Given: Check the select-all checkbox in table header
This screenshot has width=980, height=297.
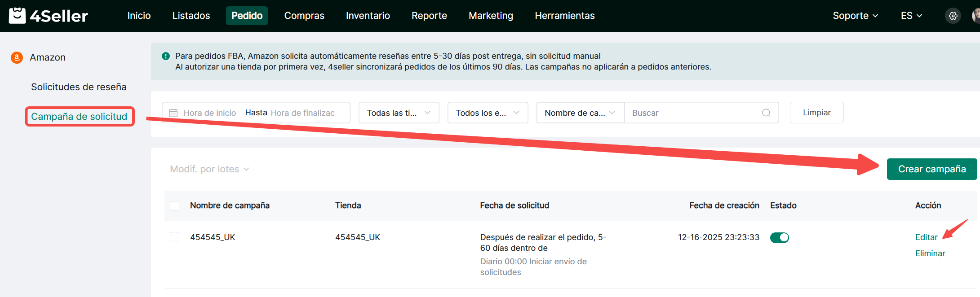Looking at the screenshot, I should [x=175, y=205].
